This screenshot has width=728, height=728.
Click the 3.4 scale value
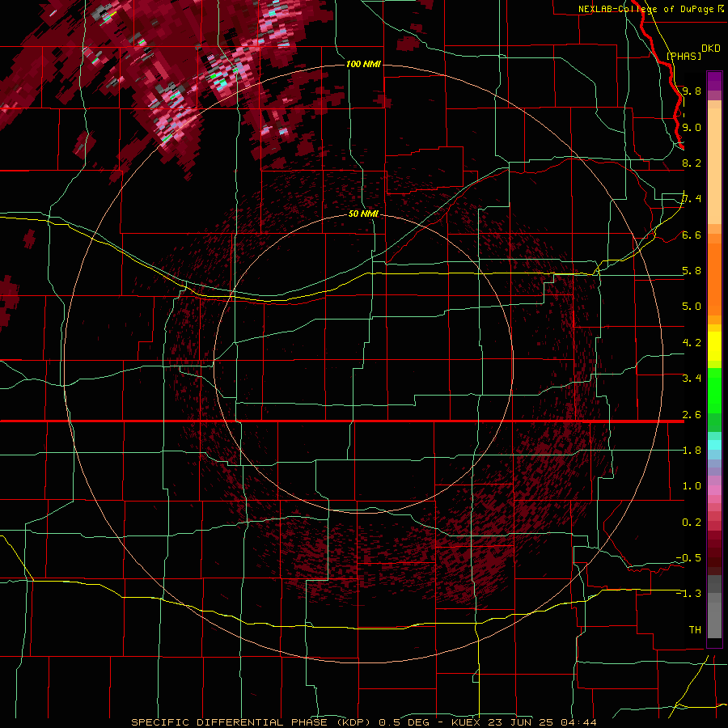[x=692, y=378]
